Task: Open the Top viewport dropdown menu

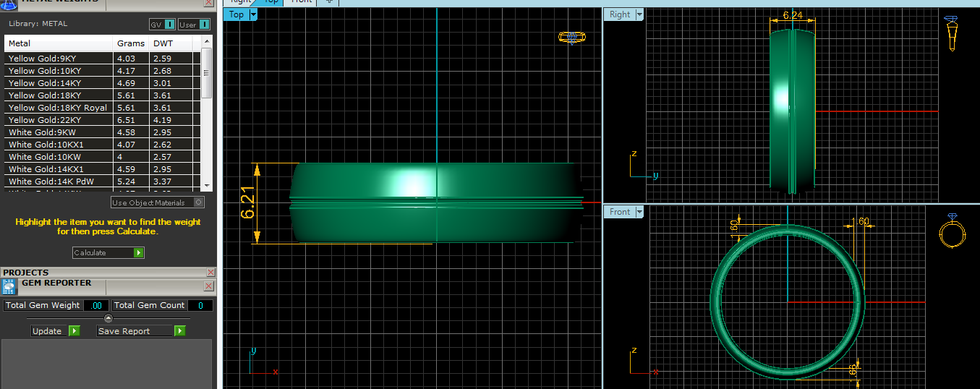Action: 253,14
